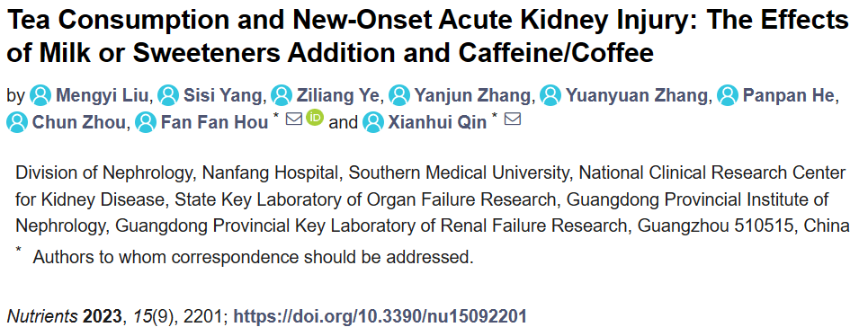
Task: Click the Nutrients journal name
Action: coord(42,316)
